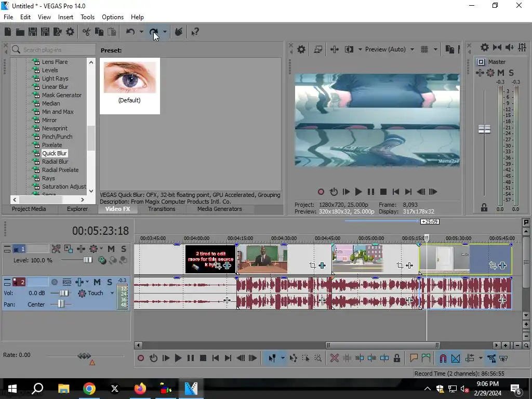Solo the Master bus

click(511, 73)
